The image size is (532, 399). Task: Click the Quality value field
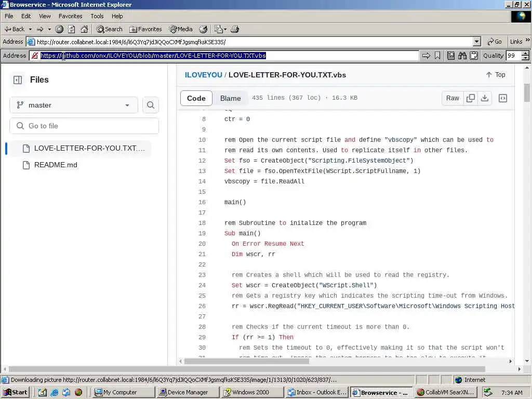pyautogui.click(x=513, y=56)
